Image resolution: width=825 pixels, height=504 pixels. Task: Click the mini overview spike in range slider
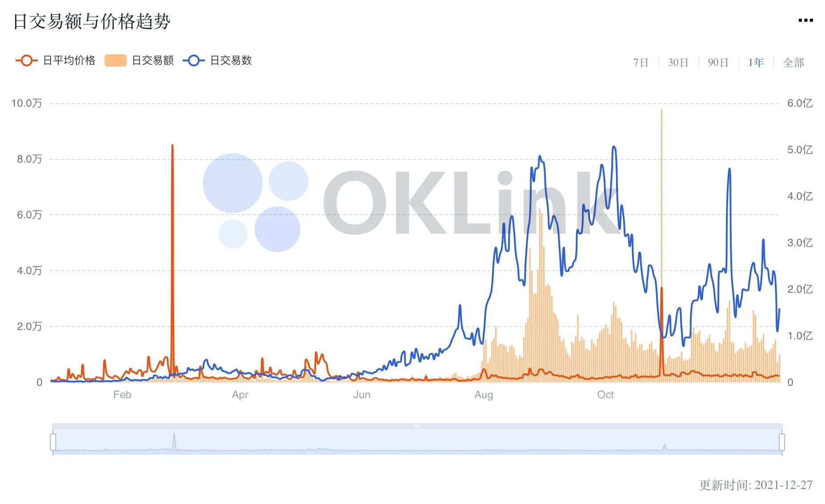click(x=174, y=441)
